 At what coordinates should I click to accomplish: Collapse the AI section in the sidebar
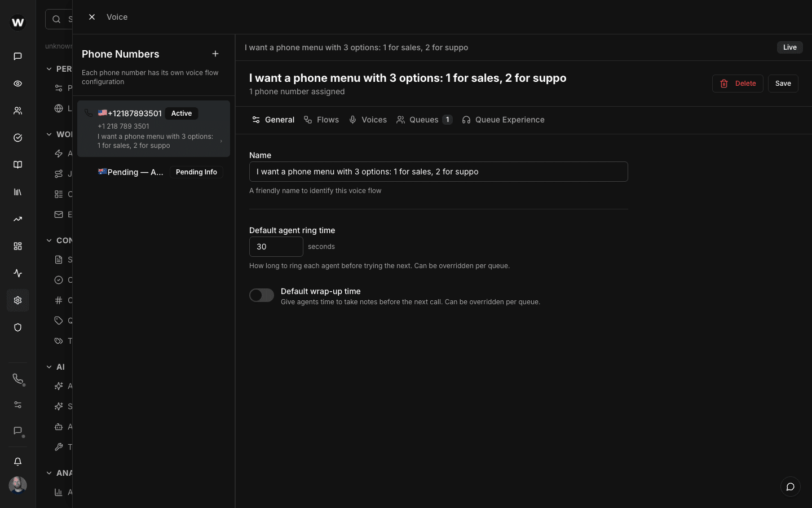[49, 366]
